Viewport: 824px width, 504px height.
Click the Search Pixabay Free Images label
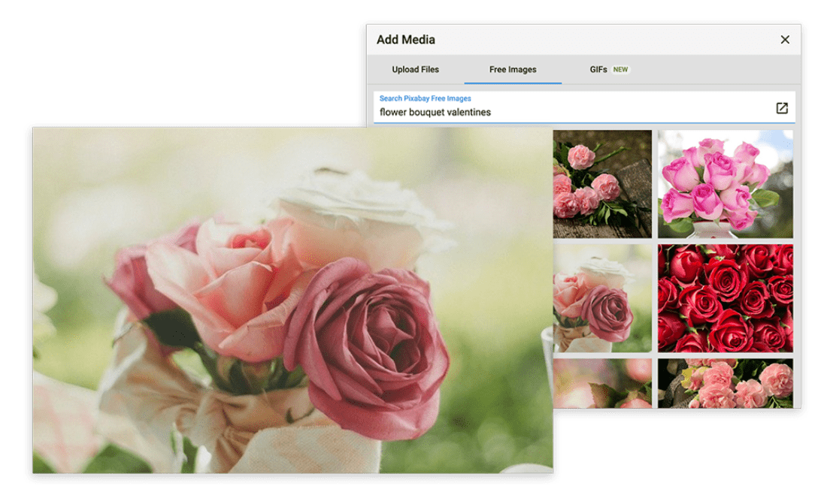(x=426, y=98)
